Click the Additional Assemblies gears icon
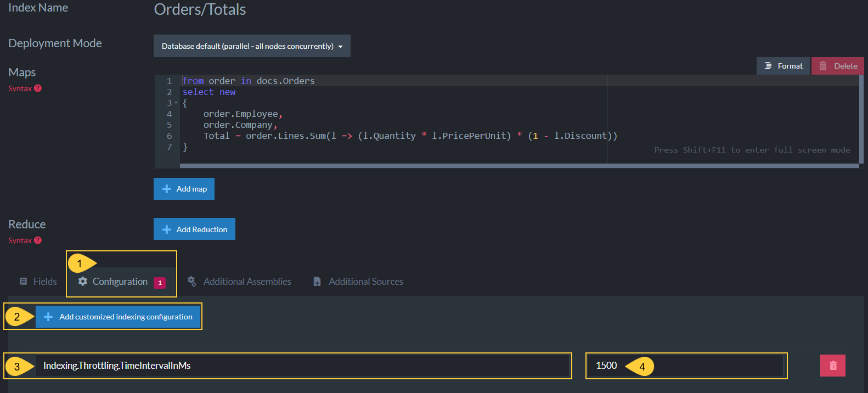Viewport: 868px width, 393px height. (192, 282)
